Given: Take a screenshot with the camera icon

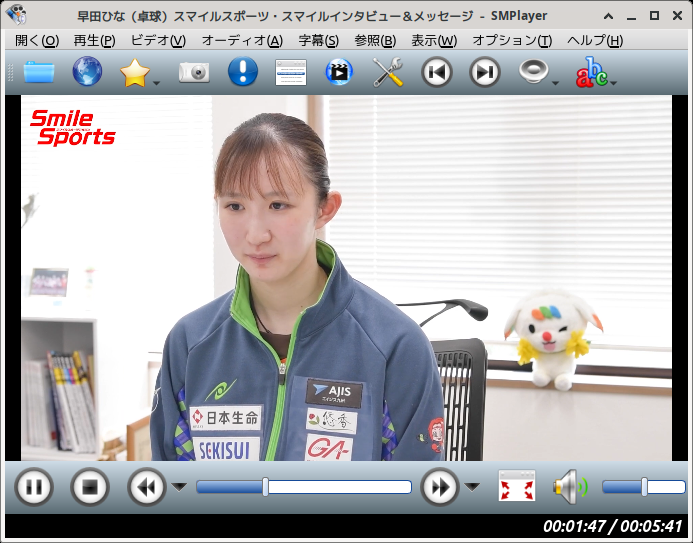Looking at the screenshot, I should pyautogui.click(x=194, y=72).
